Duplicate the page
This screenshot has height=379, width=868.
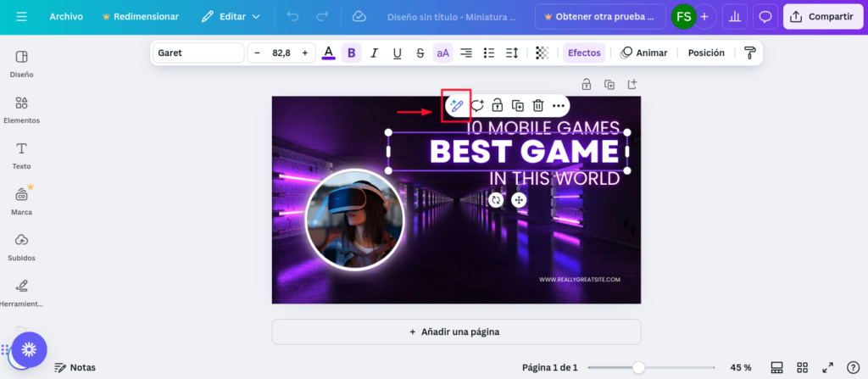pyautogui.click(x=609, y=85)
